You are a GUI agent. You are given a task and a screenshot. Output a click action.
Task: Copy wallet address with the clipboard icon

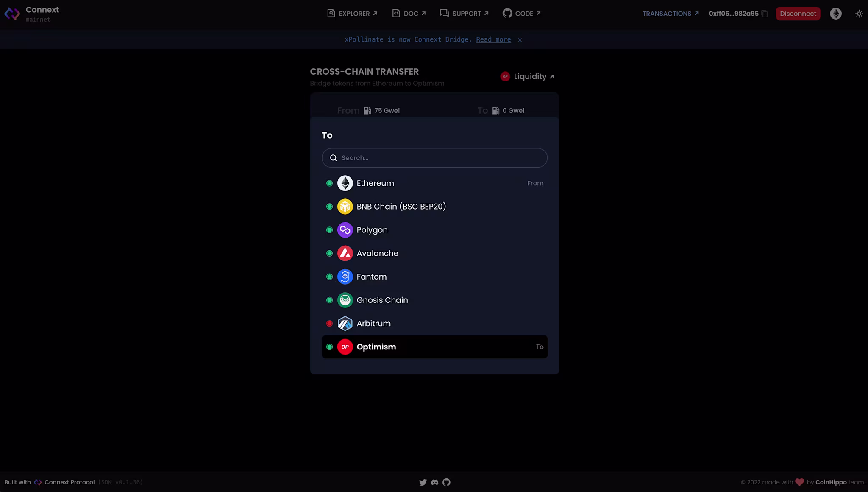pyautogui.click(x=765, y=14)
